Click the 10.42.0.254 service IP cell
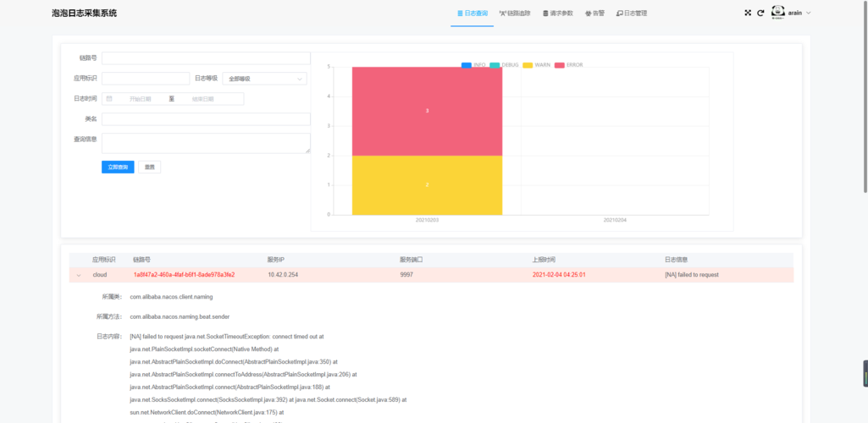Image resolution: width=868 pixels, height=423 pixels. [283, 275]
